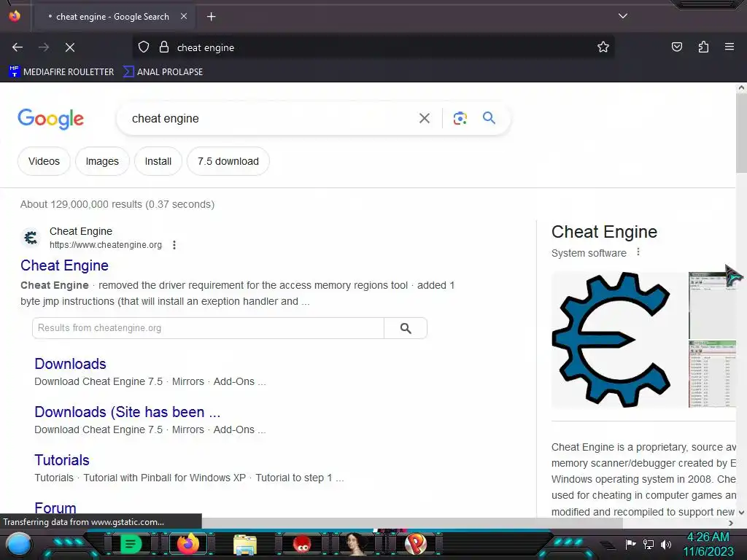The image size is (747, 560).
Task: Open the Downloads (Site has been ... sitelink
Action: [127, 412]
